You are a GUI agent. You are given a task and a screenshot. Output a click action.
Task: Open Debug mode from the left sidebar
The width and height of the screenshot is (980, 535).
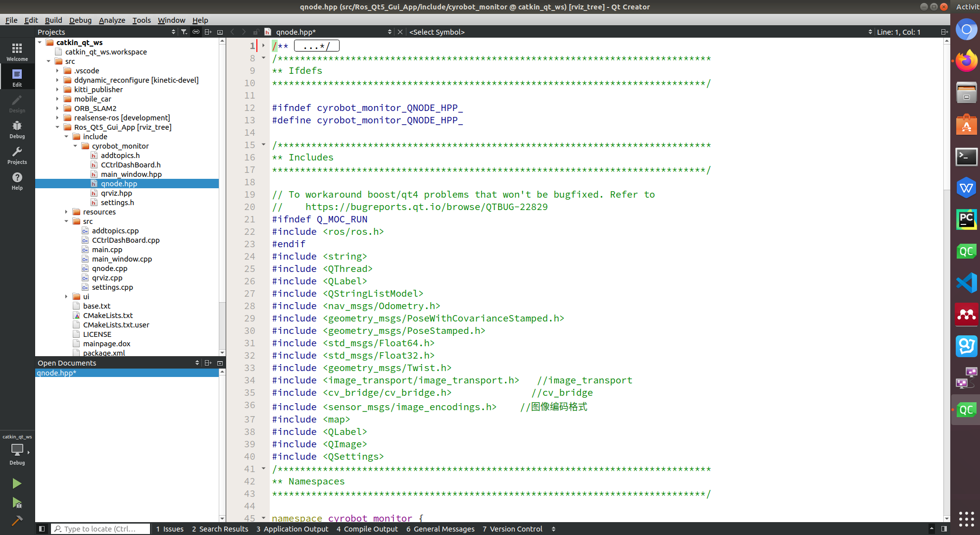pyautogui.click(x=17, y=129)
